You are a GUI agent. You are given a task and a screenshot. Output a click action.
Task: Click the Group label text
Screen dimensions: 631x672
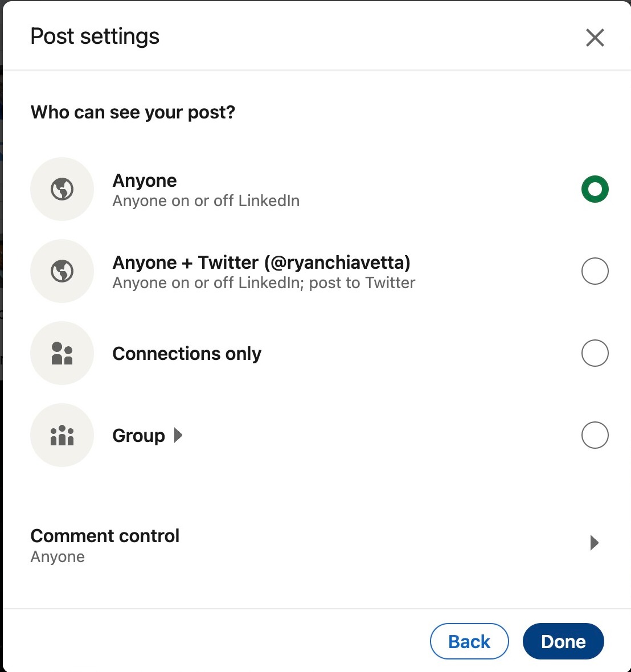click(138, 436)
